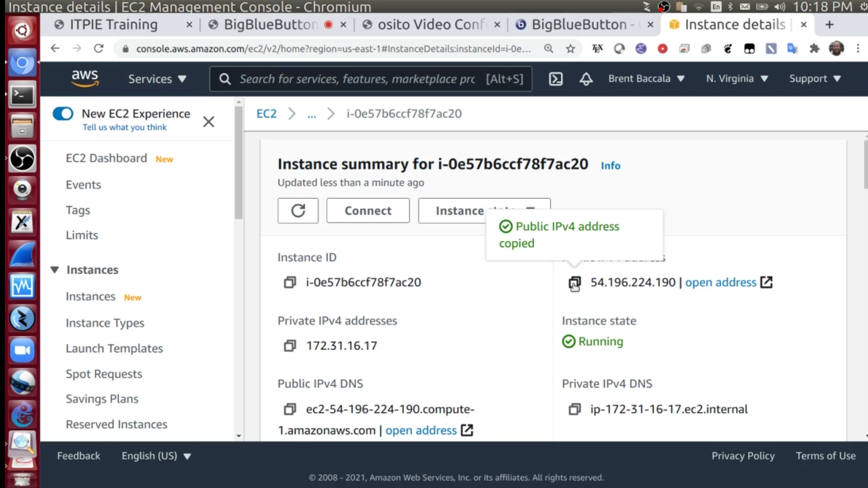This screenshot has width=868, height=488.
Task: Click the copy Public IPv4 DNS icon
Action: pyautogui.click(x=290, y=409)
